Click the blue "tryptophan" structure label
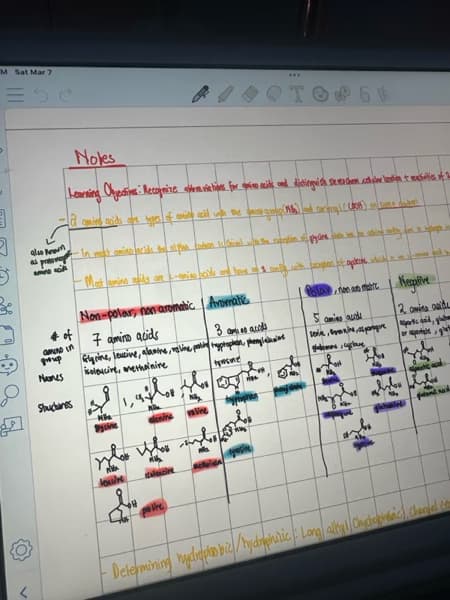Image resolution: width=450 pixels, height=600 pixels. click(241, 398)
